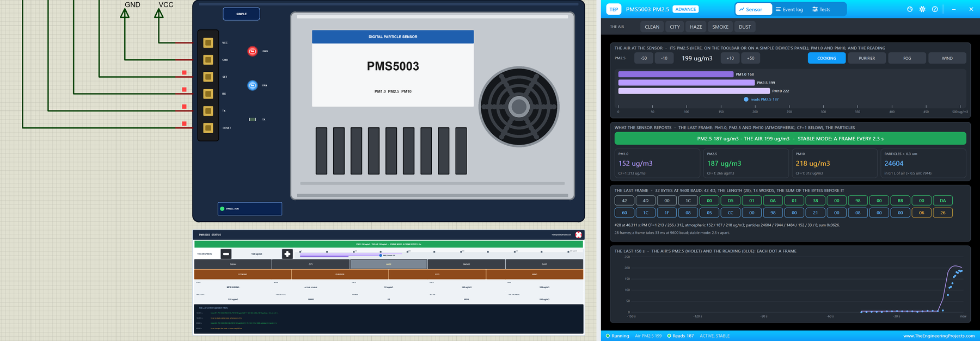Toggle the FOG event

point(907,58)
